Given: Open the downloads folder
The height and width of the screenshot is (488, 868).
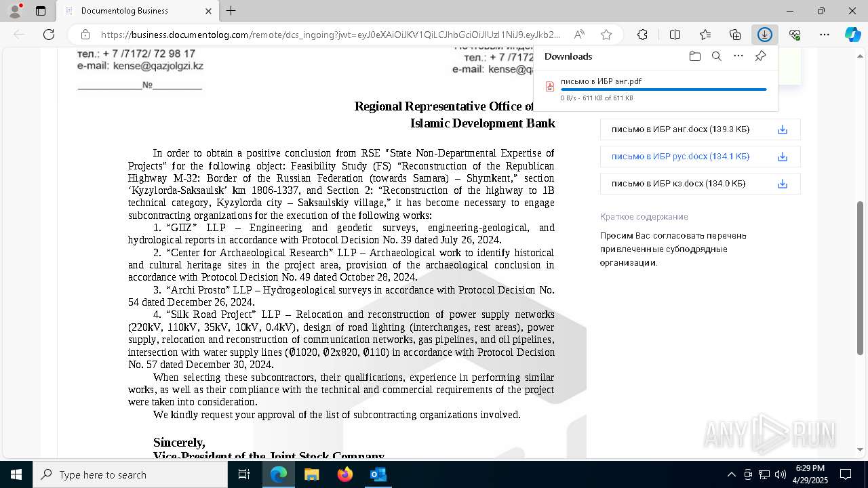Looking at the screenshot, I should click(x=694, y=56).
